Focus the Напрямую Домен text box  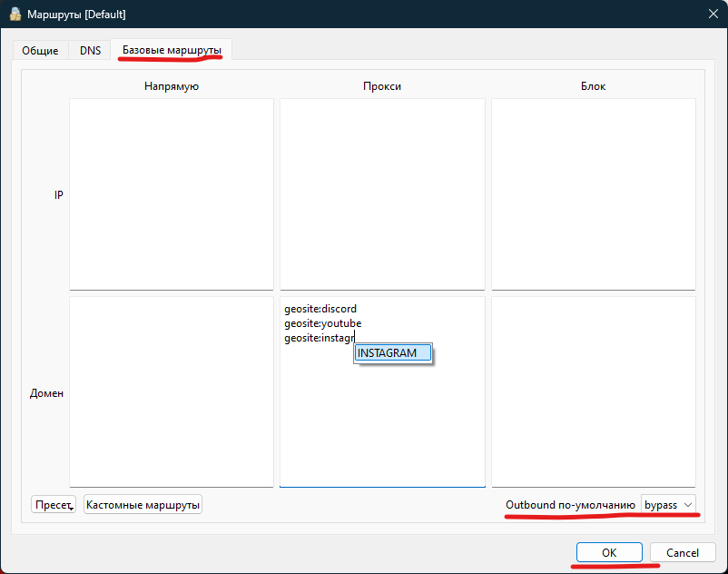pos(172,391)
